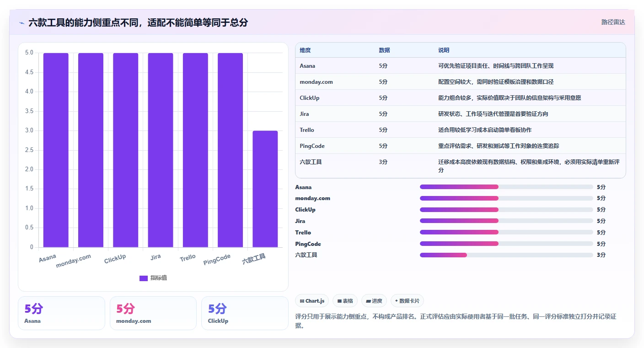644x348 pixels.
Task: Select the Chart.js chip
Action: click(x=312, y=301)
